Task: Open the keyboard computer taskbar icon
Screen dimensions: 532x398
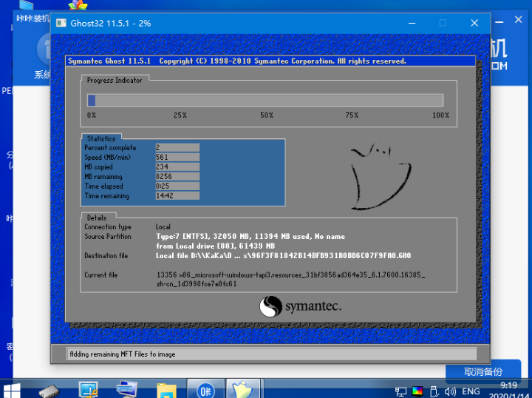Action: (x=126, y=390)
